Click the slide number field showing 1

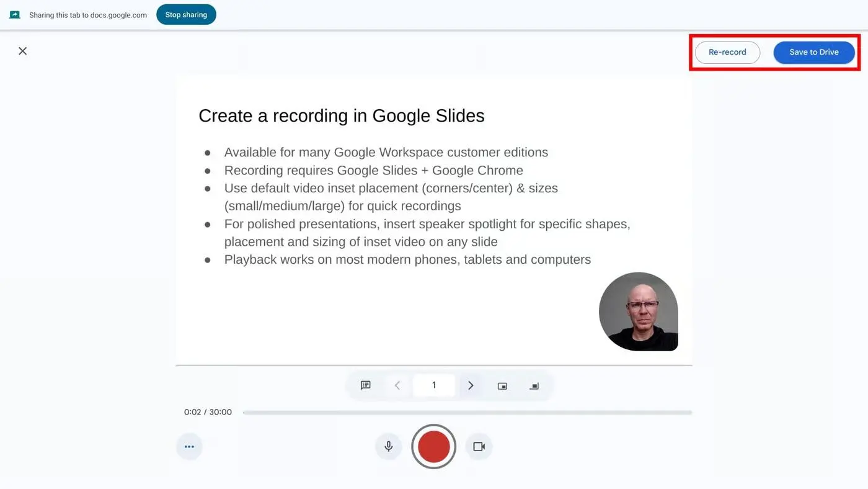434,385
